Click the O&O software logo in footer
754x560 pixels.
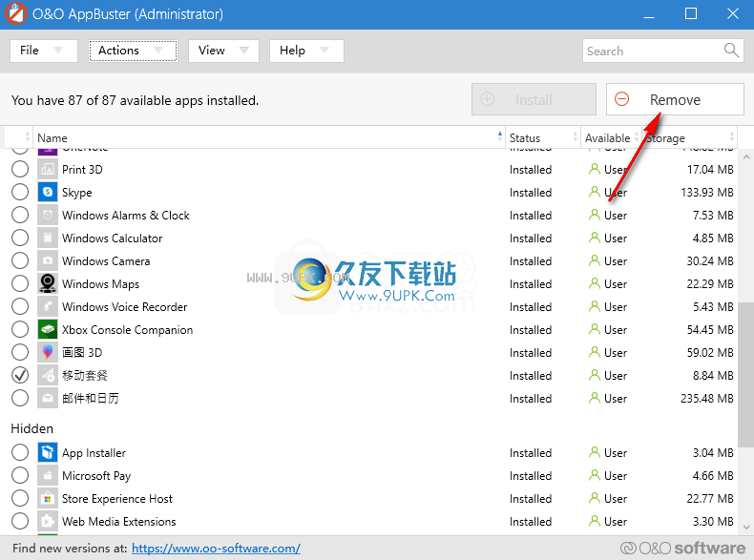[x=682, y=548]
